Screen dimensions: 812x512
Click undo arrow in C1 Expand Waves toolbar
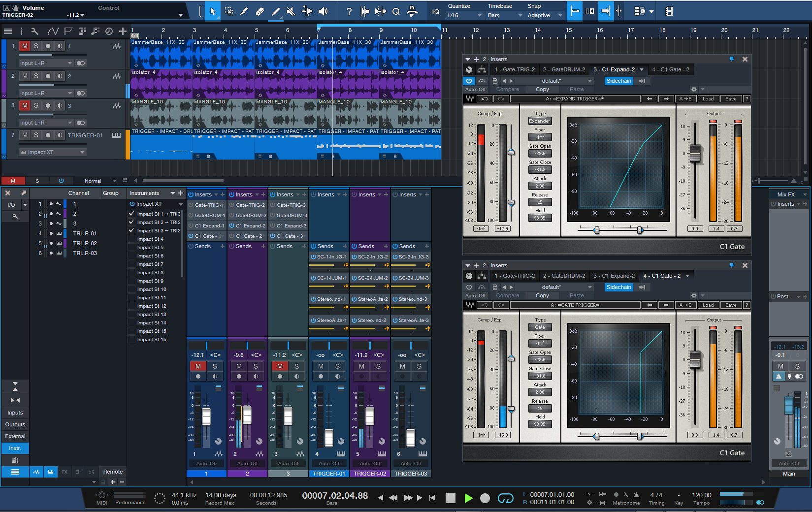click(485, 99)
